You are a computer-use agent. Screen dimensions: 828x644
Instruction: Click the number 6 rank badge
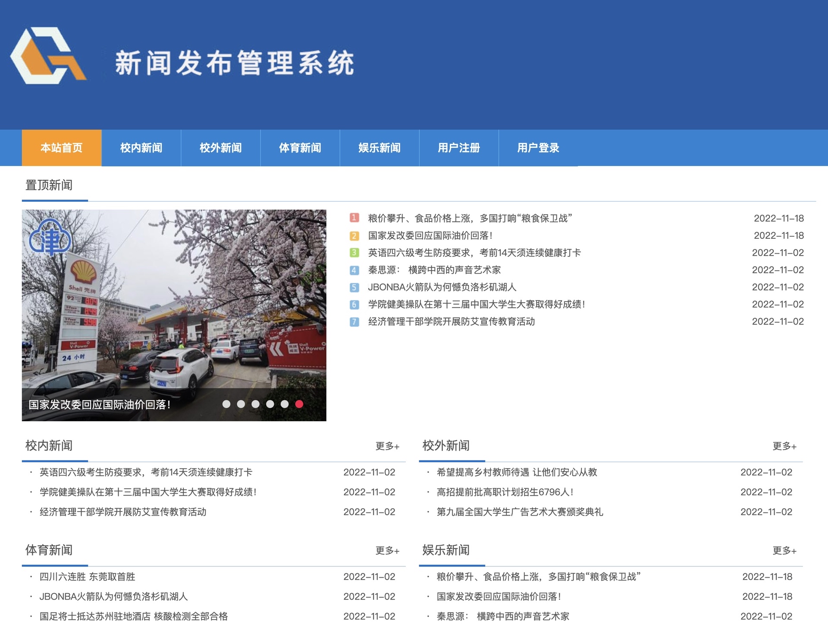tap(354, 305)
